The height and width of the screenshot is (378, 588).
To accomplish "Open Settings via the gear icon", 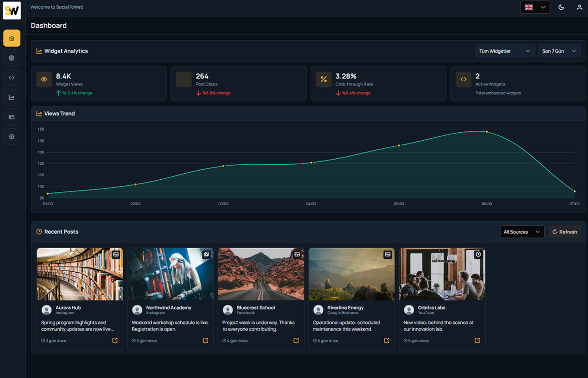I will (11, 136).
